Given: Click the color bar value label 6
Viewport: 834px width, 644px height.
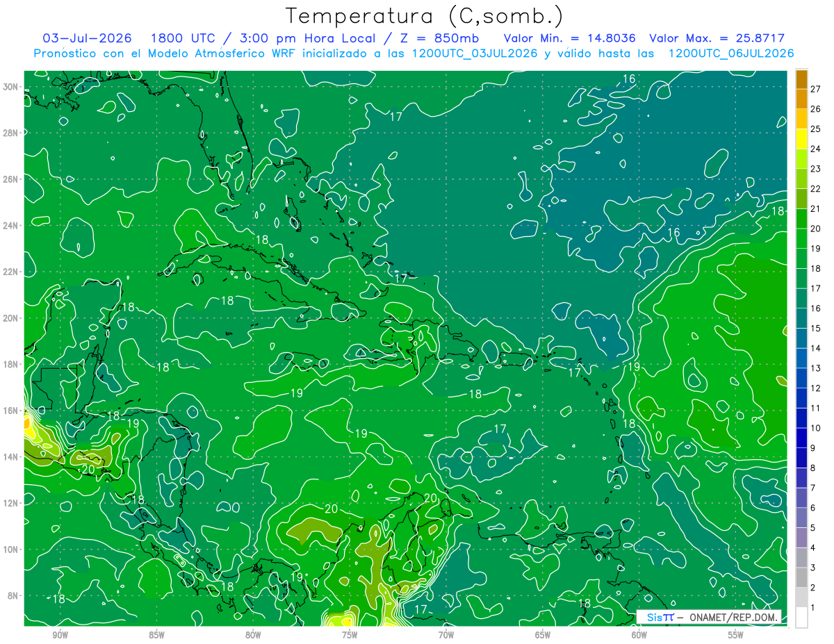Looking at the screenshot, I should pos(813,508).
